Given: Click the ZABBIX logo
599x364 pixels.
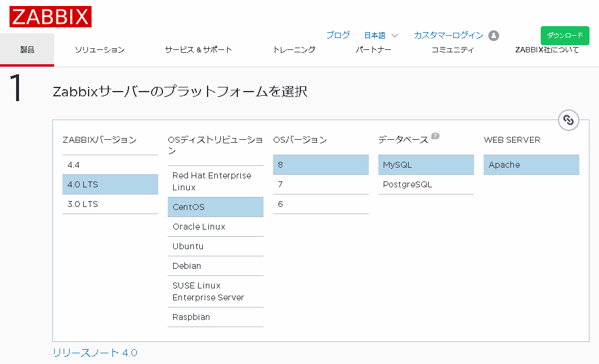Looking at the screenshot, I should (x=51, y=17).
